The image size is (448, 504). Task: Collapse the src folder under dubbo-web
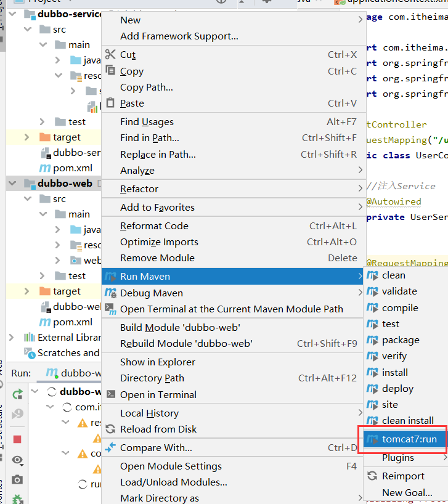pyautogui.click(x=28, y=198)
